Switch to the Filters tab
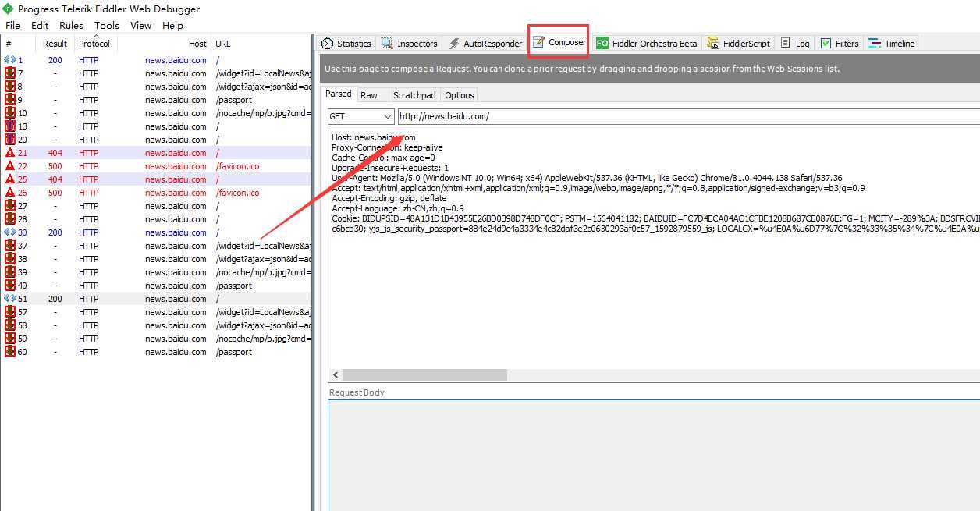 tap(840, 44)
